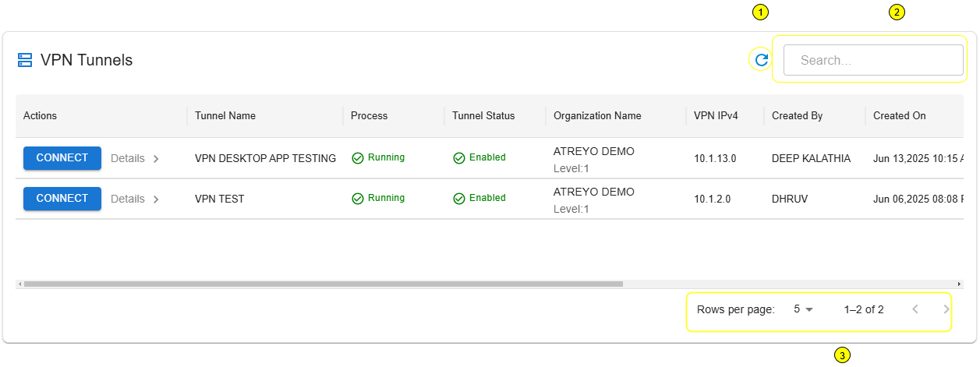The image size is (980, 367).
Task: Click the refresh icon beside the search box
Action: [x=761, y=59]
